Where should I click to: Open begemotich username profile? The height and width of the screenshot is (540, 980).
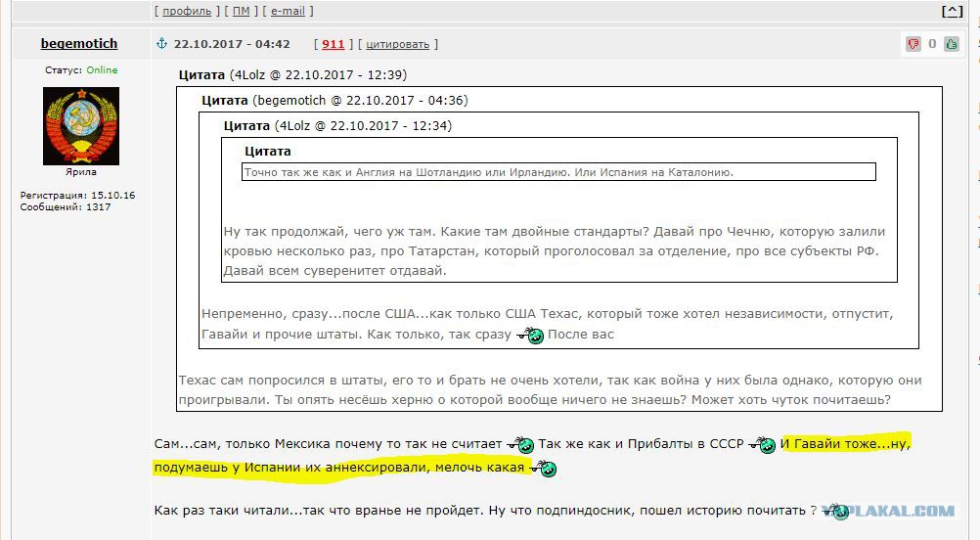tap(79, 44)
